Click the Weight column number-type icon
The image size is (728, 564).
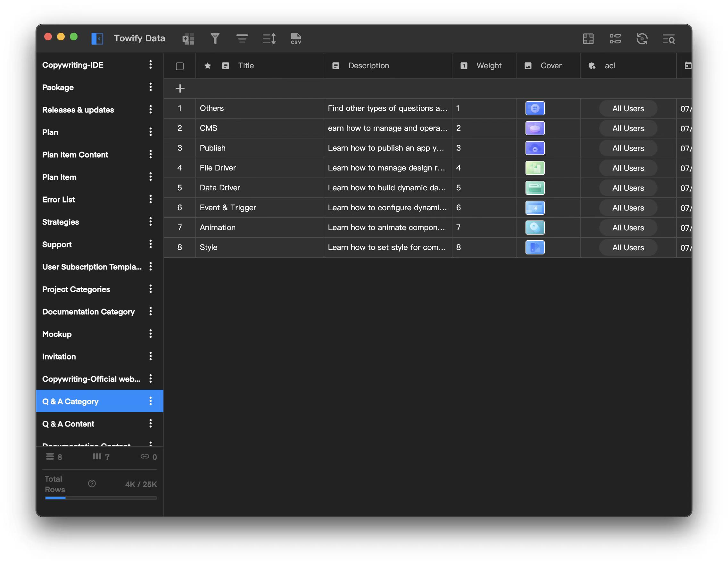(x=464, y=66)
